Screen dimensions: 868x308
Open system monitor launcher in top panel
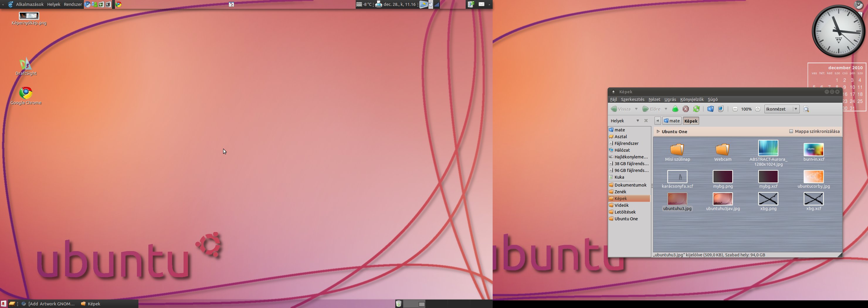[101, 4]
